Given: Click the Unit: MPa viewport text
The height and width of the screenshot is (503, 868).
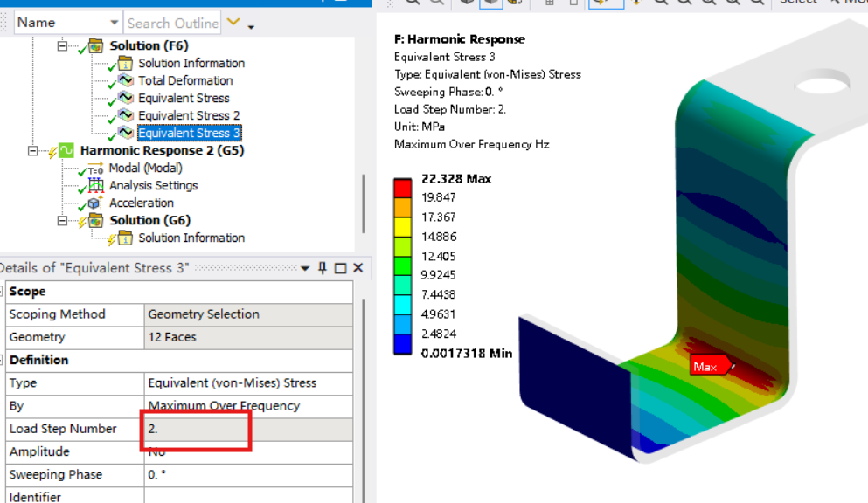Looking at the screenshot, I should point(420,127).
